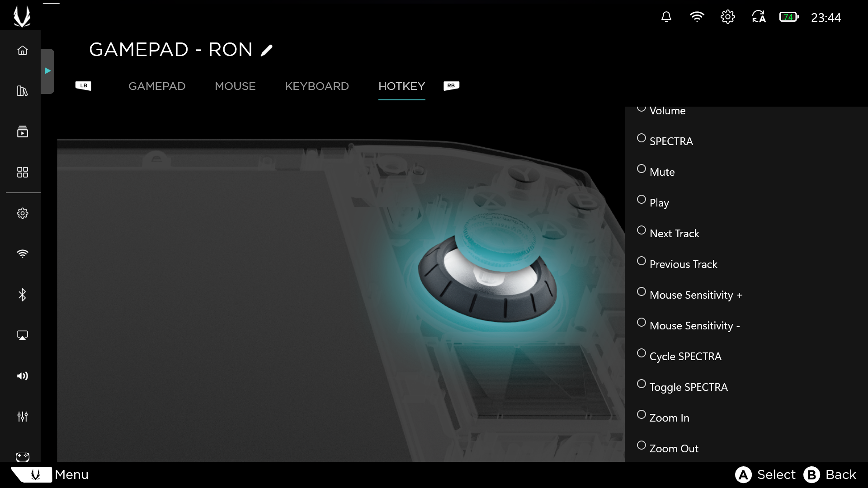The image size is (868, 488).
Task: Open the equalizer sliders icon in the sidebar
Action: 22,417
